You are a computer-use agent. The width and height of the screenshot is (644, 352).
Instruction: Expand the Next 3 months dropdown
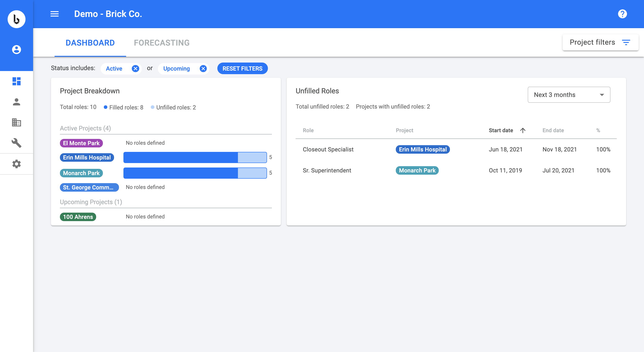(569, 95)
